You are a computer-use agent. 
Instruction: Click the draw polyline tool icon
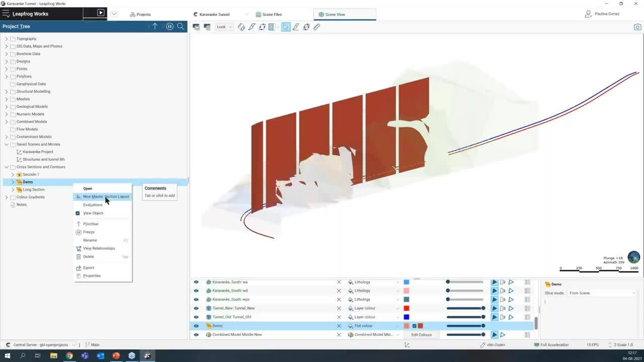pos(296,27)
